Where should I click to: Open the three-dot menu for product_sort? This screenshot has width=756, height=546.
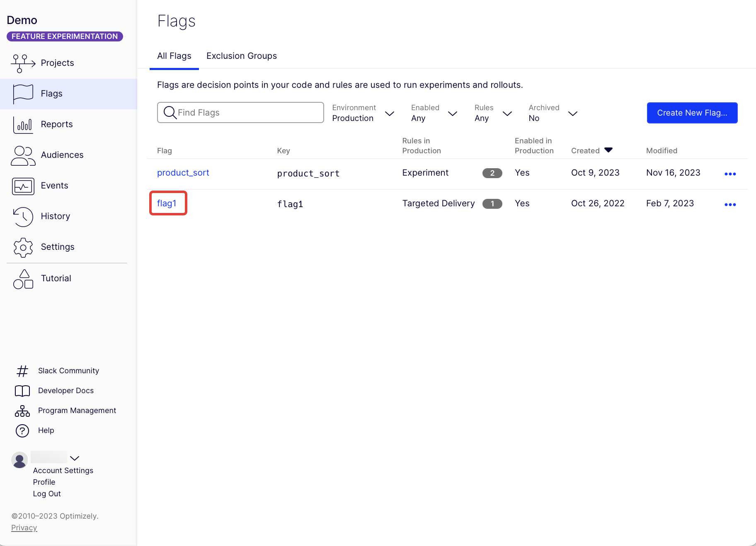[x=730, y=174]
